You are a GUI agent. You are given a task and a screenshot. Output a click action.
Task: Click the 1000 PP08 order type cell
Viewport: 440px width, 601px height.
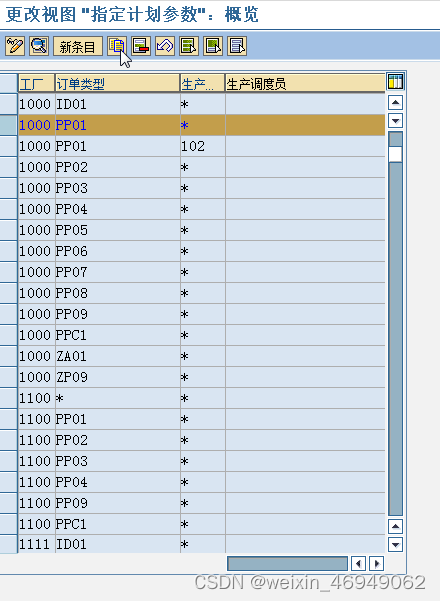click(118, 293)
